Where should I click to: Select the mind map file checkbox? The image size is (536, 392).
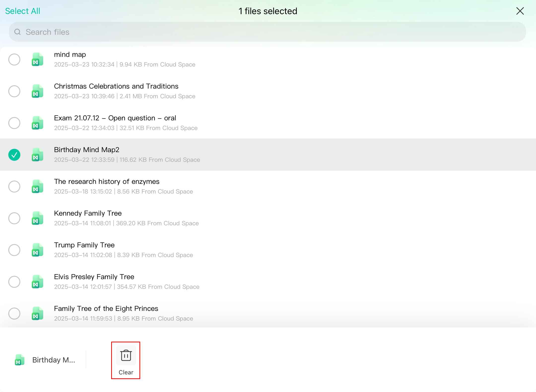(x=14, y=59)
